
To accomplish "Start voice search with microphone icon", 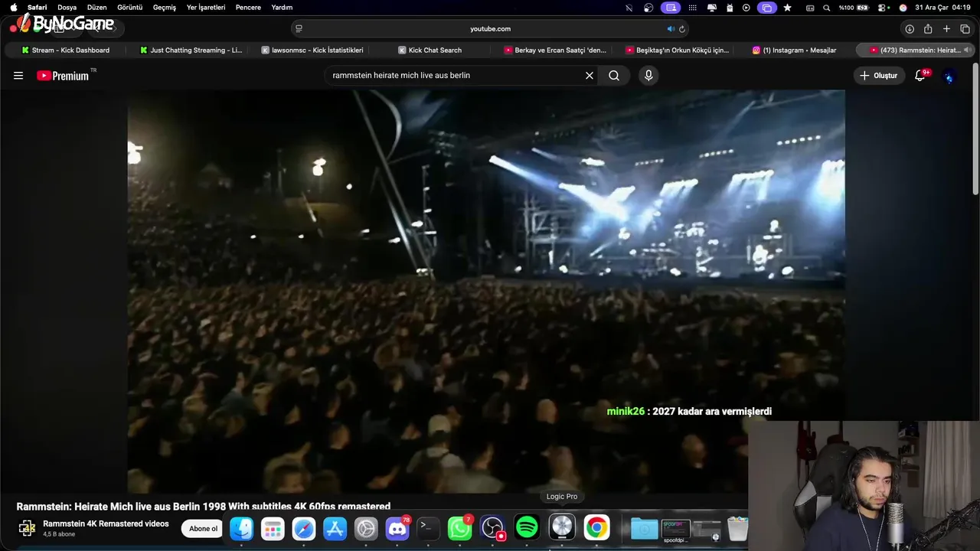I will (x=648, y=76).
